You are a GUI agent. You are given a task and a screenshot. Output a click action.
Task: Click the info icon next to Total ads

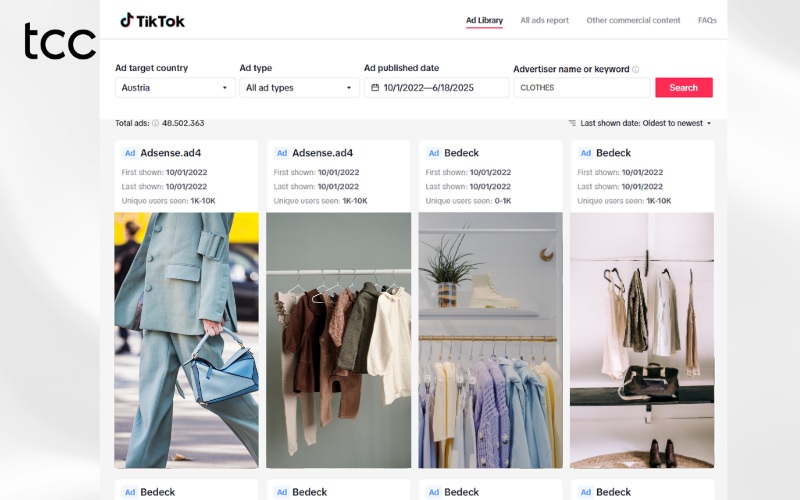pos(155,123)
